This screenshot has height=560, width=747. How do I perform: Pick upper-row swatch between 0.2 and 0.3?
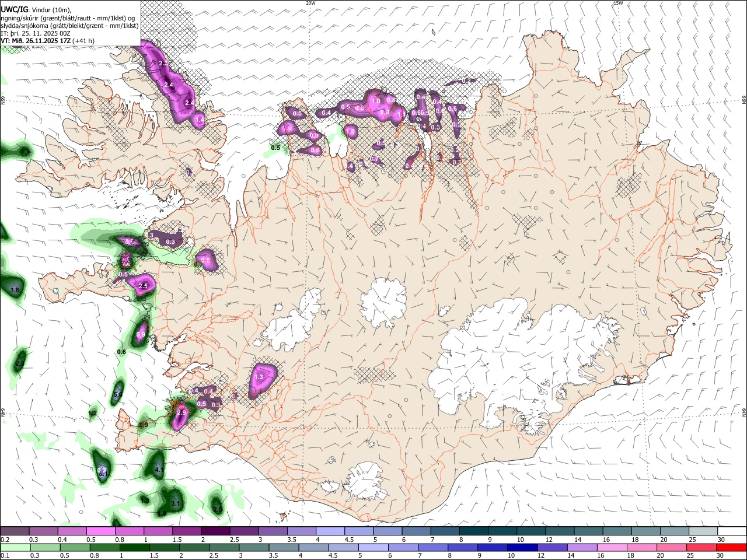pos(15,531)
